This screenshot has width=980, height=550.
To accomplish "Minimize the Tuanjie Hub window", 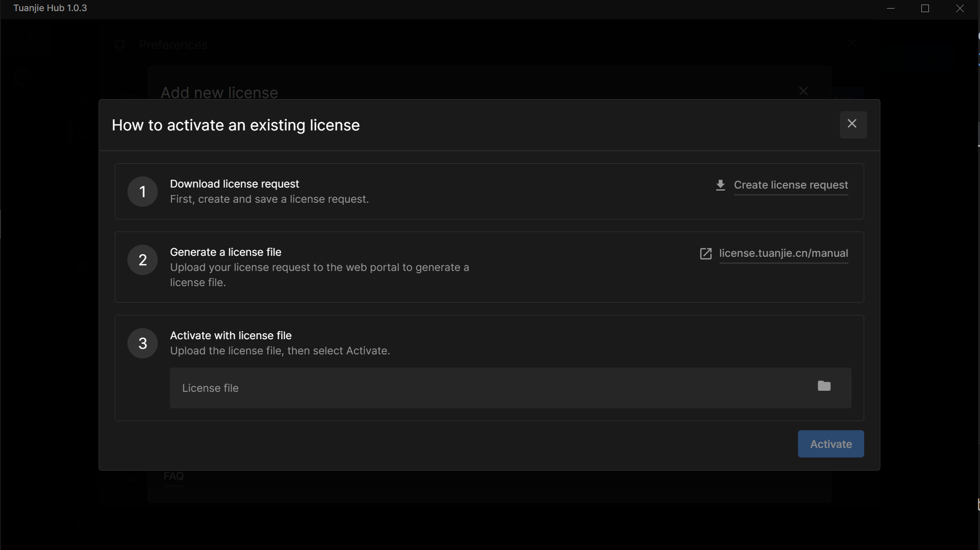I will 891,8.
